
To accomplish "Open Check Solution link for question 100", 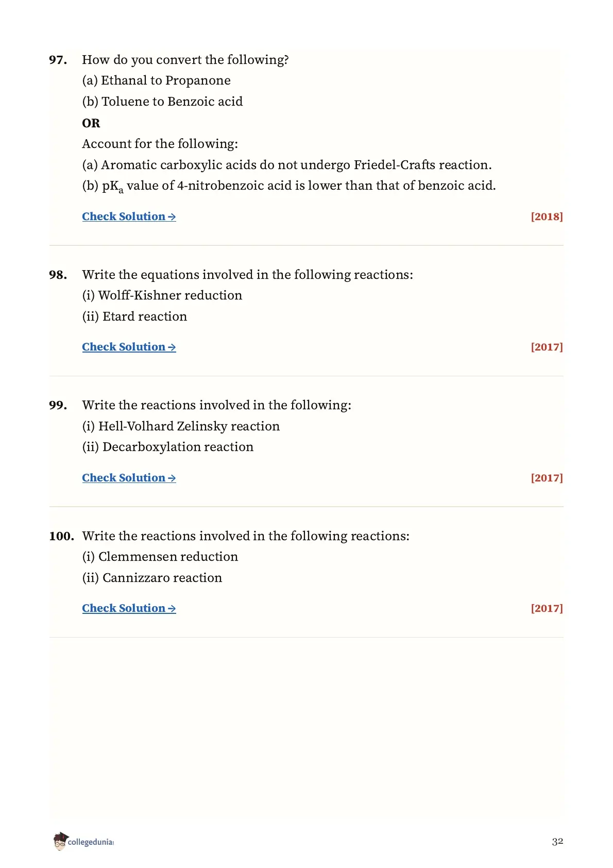I will (129, 608).
